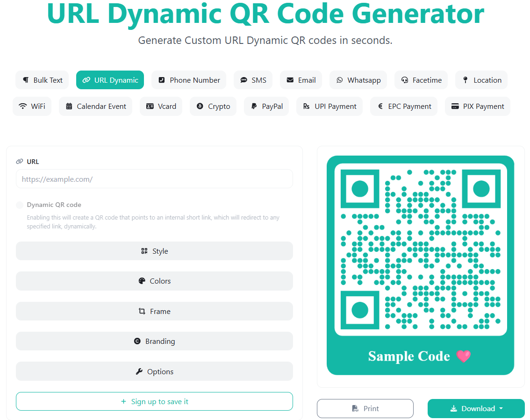The image size is (530, 420).
Task: Switch to the SMS tab
Action: coord(253,80)
